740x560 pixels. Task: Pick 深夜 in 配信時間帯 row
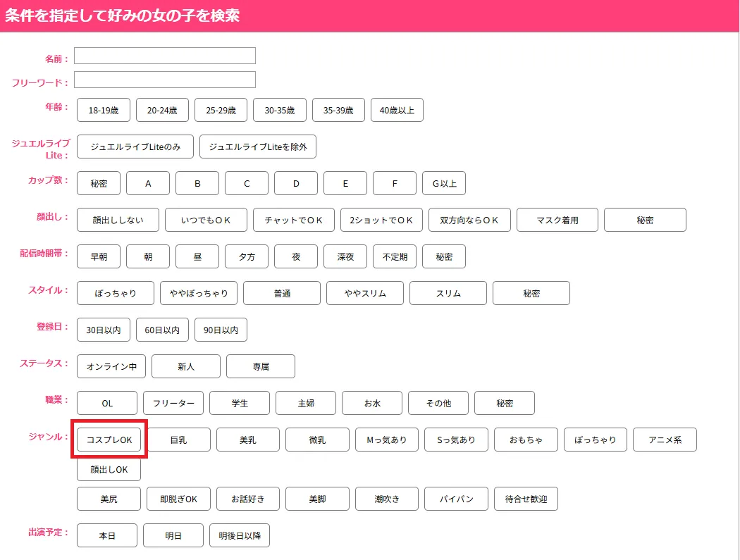pyautogui.click(x=345, y=256)
